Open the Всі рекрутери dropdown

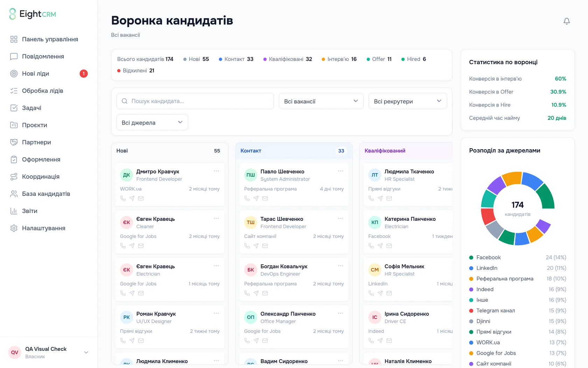coord(408,101)
